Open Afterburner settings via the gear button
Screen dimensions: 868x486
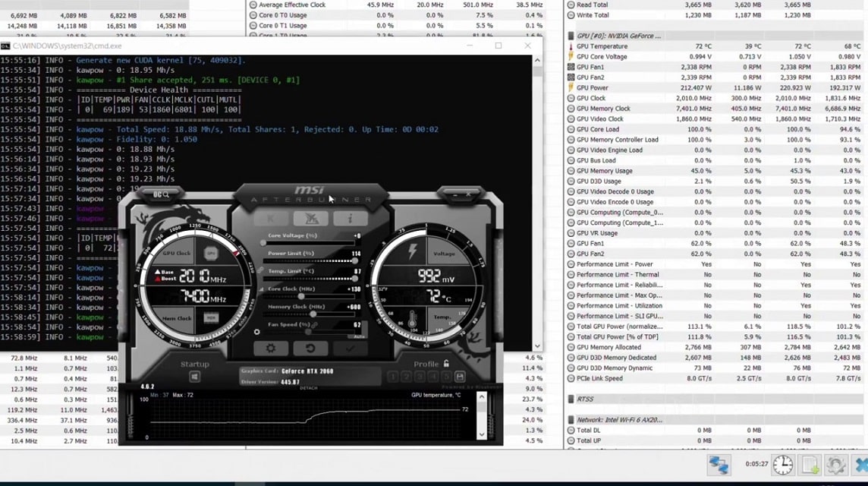(x=270, y=348)
